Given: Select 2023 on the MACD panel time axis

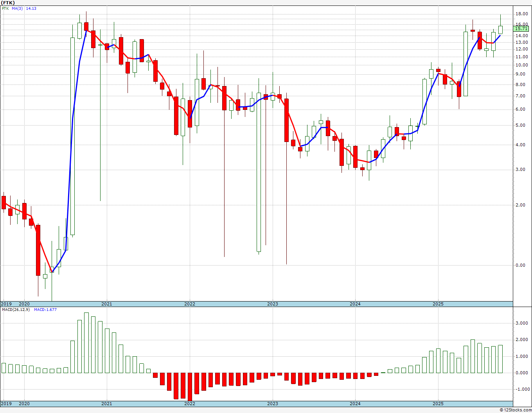Looking at the screenshot, I should tap(272, 404).
